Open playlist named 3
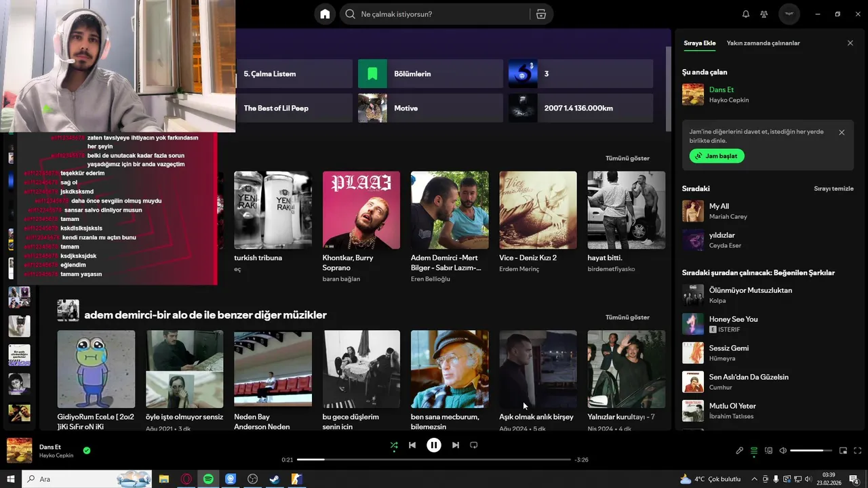 (x=581, y=74)
